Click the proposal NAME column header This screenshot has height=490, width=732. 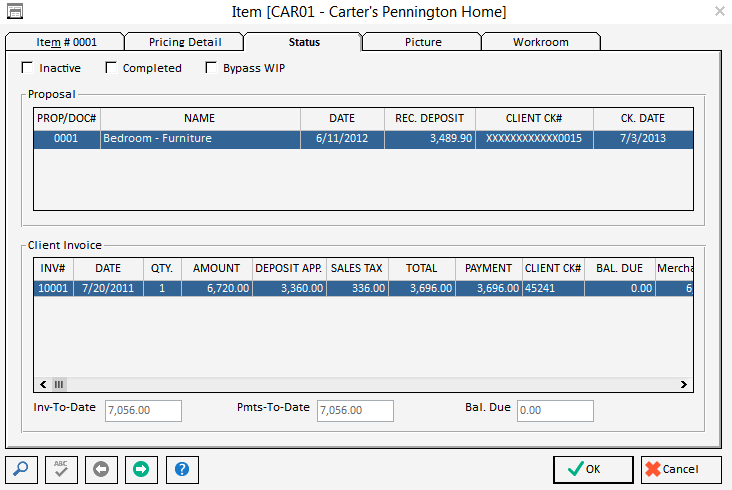point(200,119)
